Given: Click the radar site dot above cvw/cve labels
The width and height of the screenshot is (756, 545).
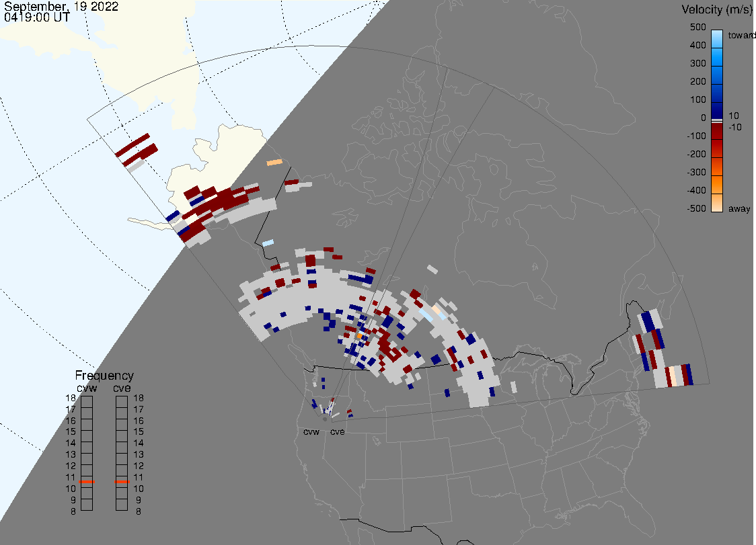Looking at the screenshot, I should pyautogui.click(x=325, y=420).
